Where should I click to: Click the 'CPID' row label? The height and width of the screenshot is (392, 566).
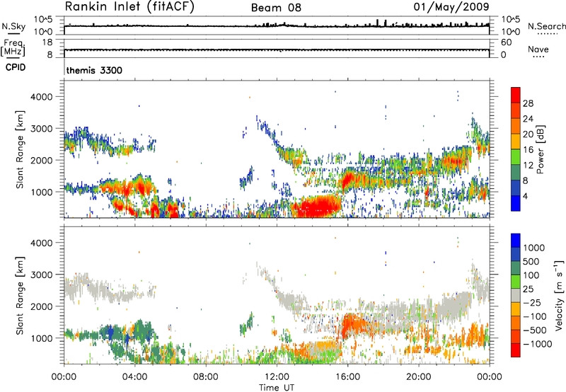pos(16,67)
